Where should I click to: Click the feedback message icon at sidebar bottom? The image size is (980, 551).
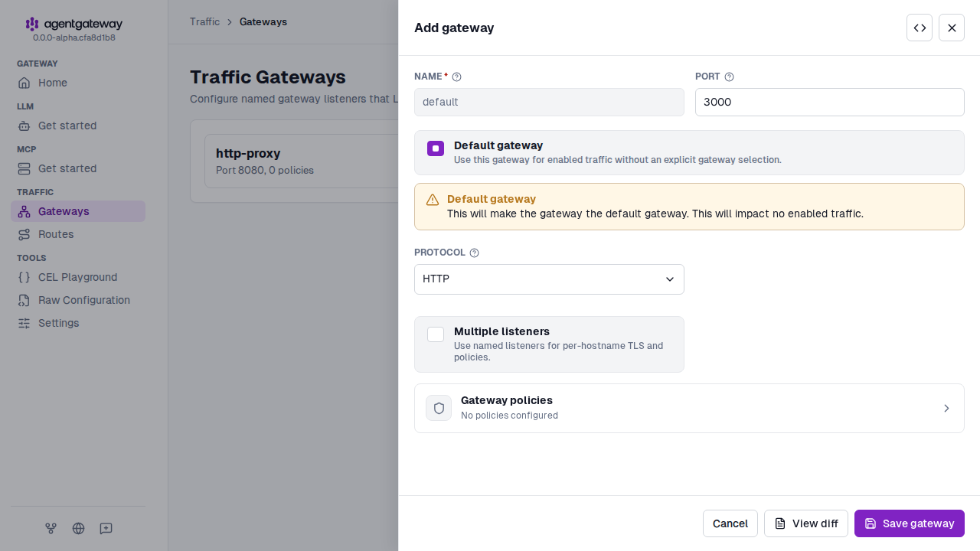pos(106,528)
